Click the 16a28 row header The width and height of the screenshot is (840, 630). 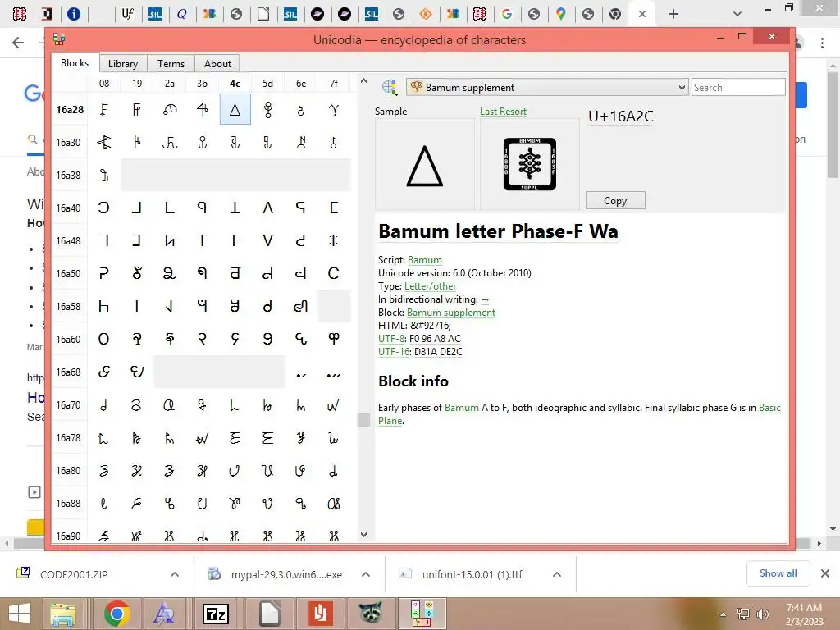70,109
